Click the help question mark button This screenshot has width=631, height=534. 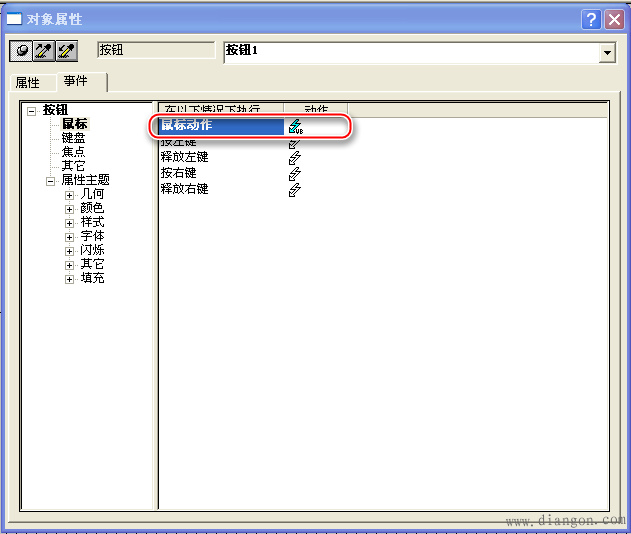pos(592,19)
